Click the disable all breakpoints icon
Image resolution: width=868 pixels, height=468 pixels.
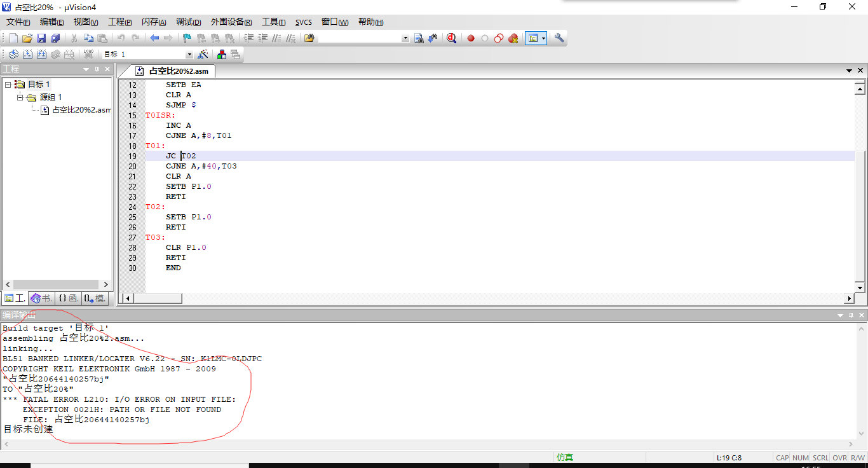pos(499,38)
